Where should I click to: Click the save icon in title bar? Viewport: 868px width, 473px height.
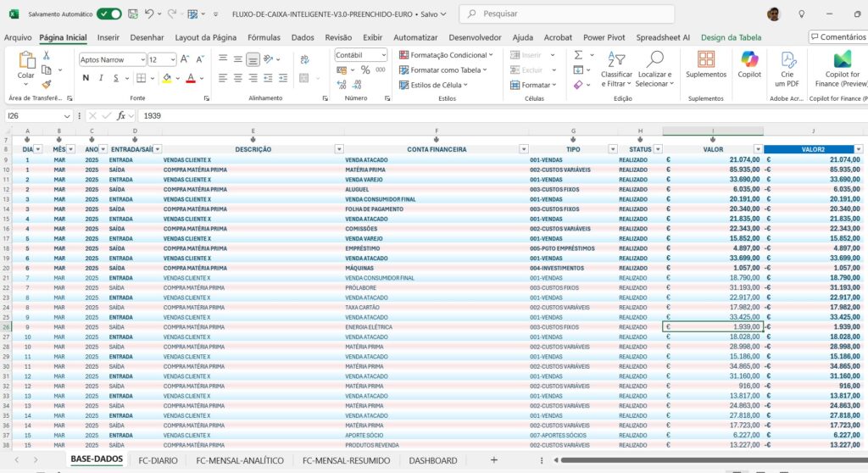click(x=131, y=14)
